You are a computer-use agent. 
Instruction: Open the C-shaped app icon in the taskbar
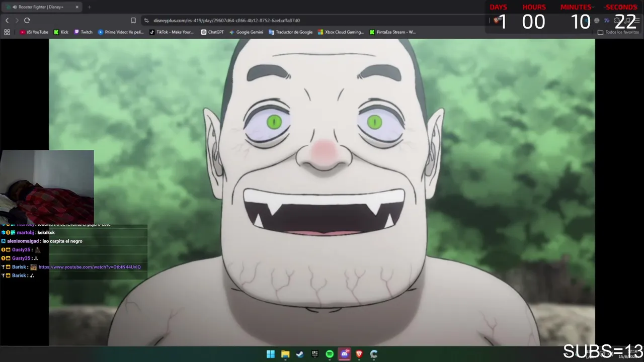click(x=374, y=354)
